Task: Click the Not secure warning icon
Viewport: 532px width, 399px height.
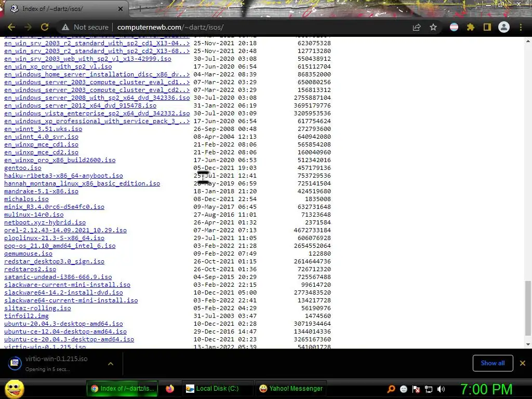Action: (65, 27)
